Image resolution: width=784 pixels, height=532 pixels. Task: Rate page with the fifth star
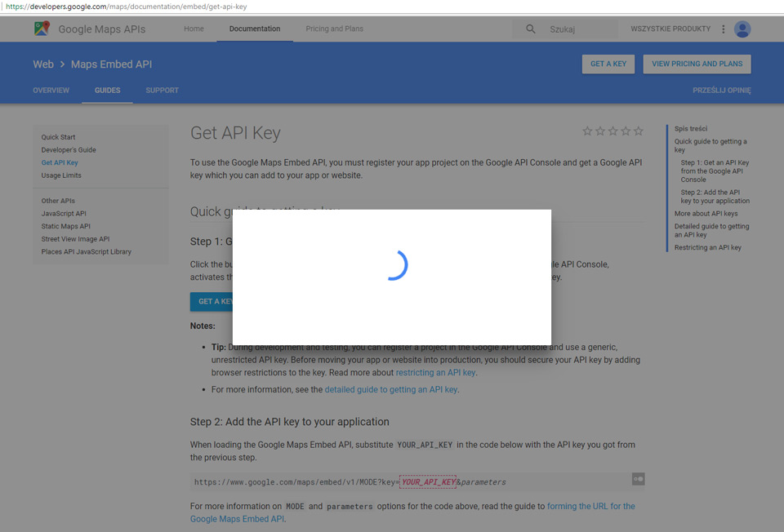(x=639, y=131)
